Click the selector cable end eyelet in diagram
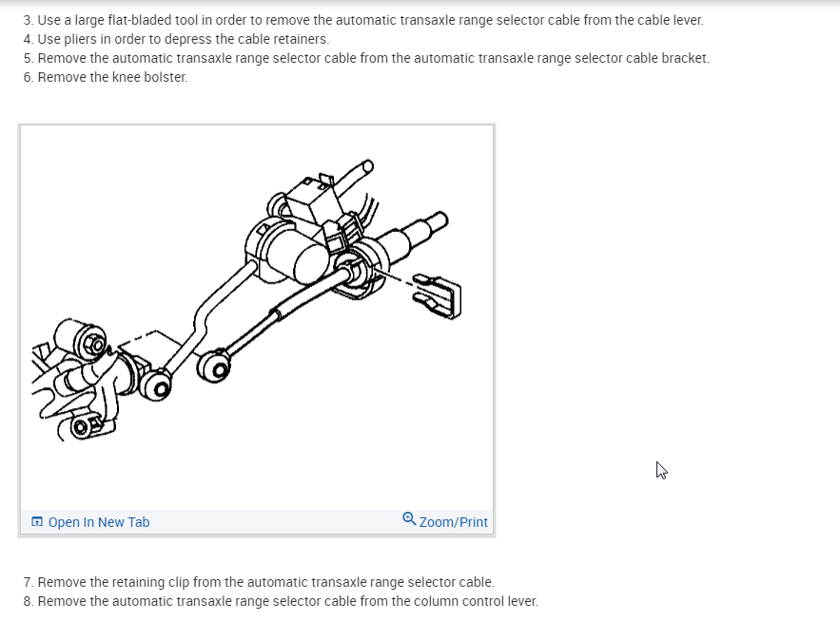Screen dimensions: 840x622 tap(214, 366)
